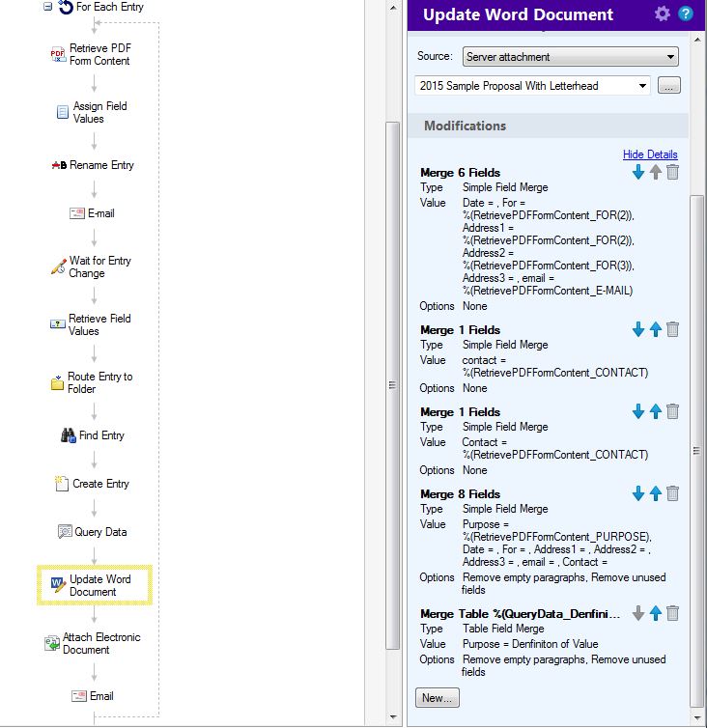Click the New... modification button
707x728 pixels.
(438, 697)
